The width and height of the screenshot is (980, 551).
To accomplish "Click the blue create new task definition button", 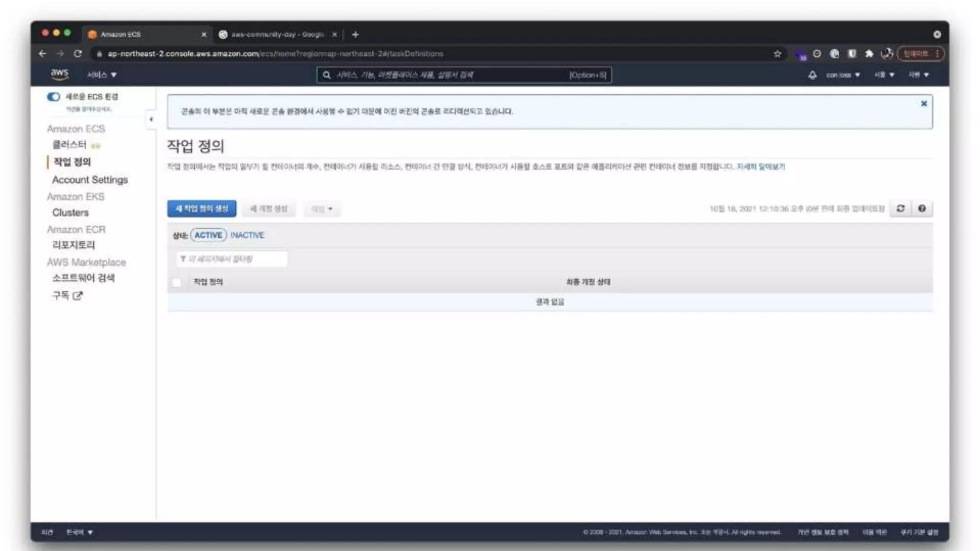I will click(x=201, y=209).
